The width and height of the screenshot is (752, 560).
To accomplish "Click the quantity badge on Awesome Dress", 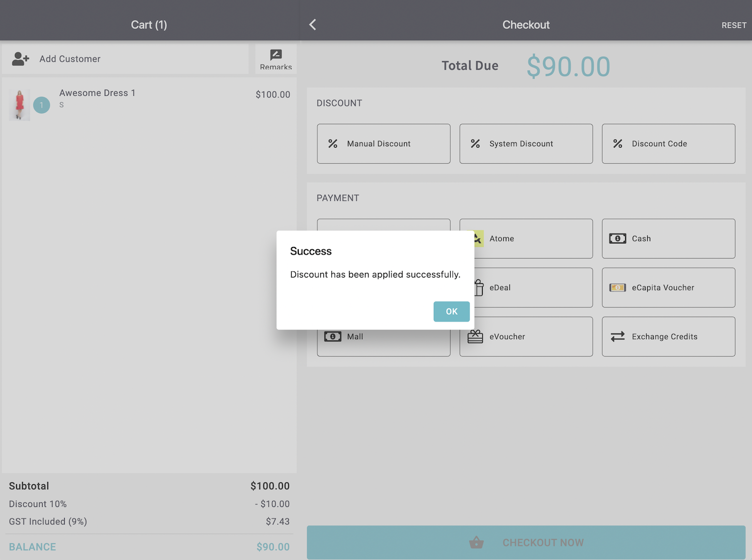I will click(42, 105).
